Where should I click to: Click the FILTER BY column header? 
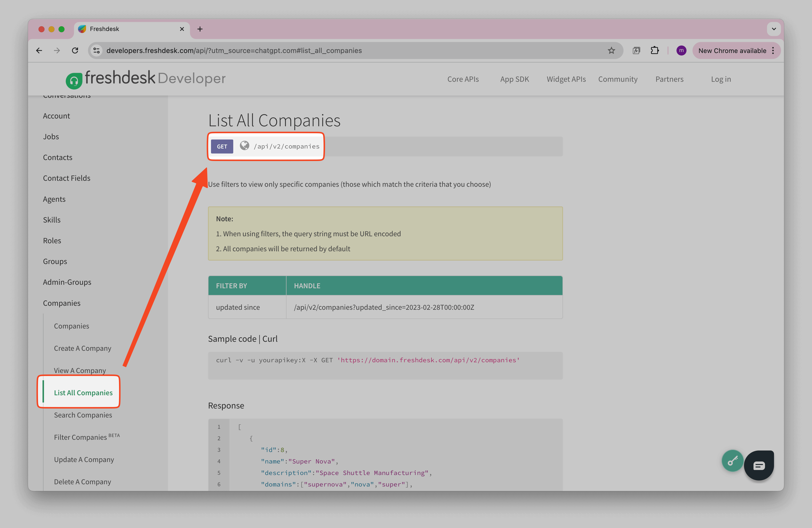[x=247, y=286]
